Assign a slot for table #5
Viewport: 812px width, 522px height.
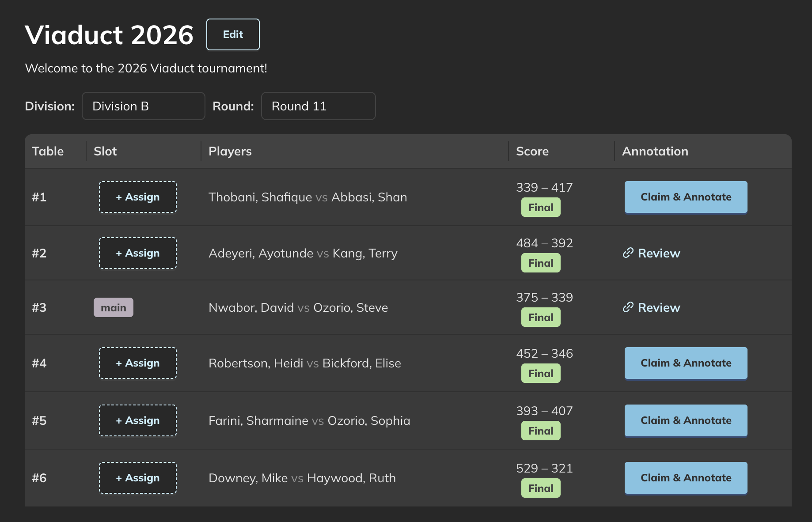[x=137, y=420]
